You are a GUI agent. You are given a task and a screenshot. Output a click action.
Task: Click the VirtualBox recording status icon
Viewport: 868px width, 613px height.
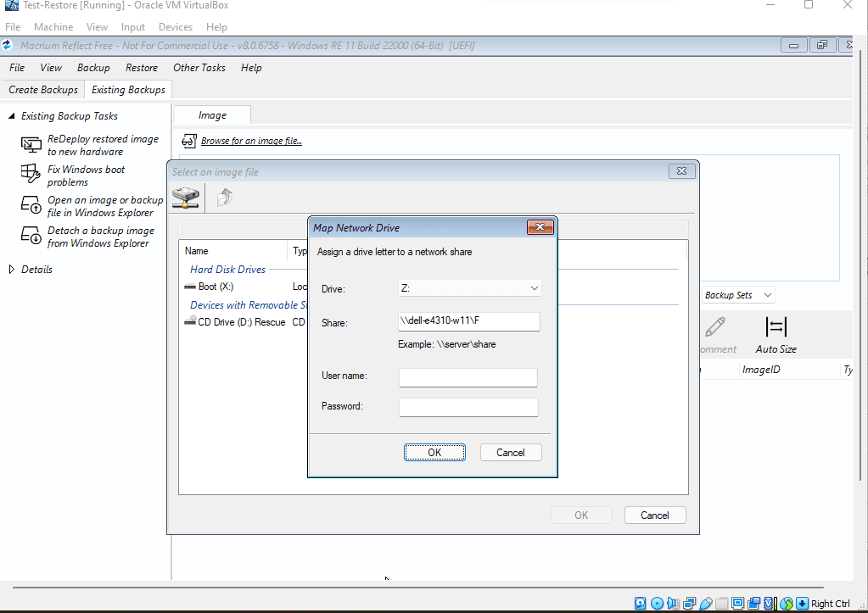click(x=754, y=603)
